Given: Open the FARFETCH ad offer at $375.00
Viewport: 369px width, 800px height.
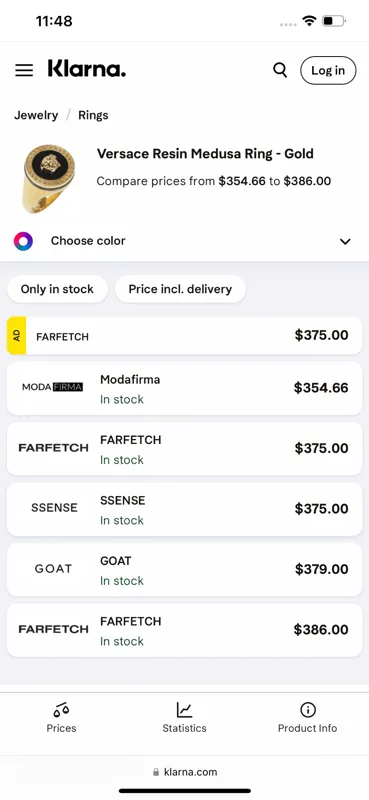Looking at the screenshot, I should tap(184, 336).
